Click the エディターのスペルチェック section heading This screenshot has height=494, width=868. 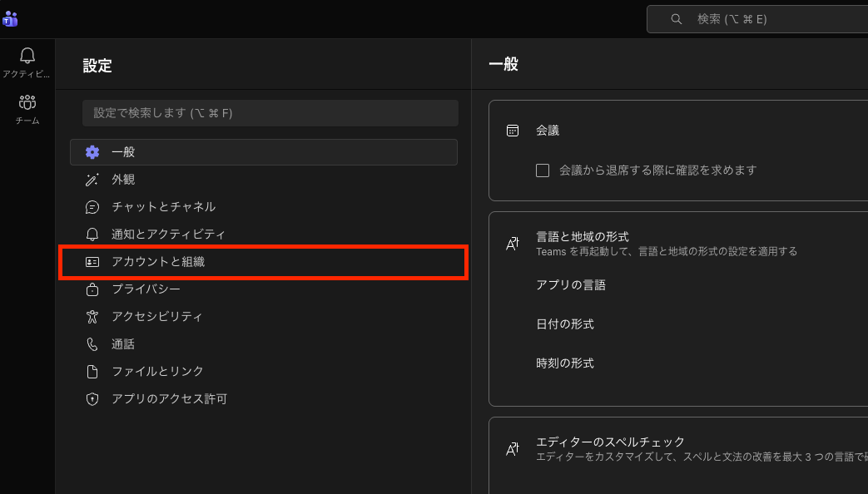click(610, 442)
